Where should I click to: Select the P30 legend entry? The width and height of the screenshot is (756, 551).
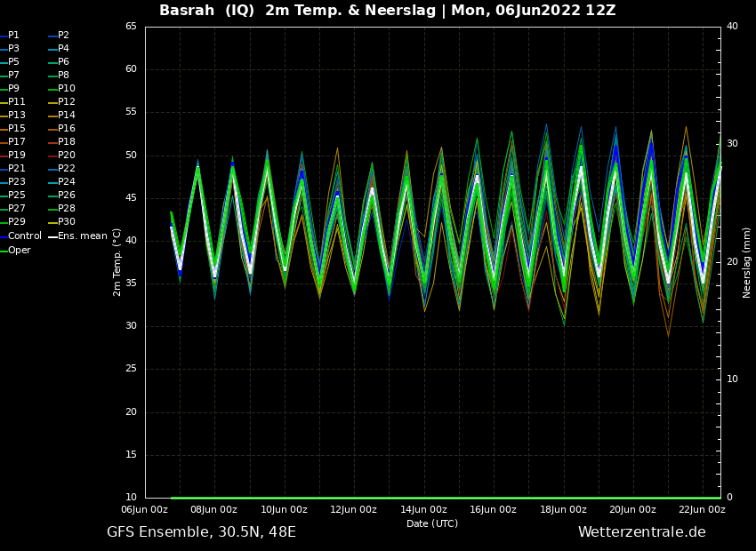click(x=66, y=222)
